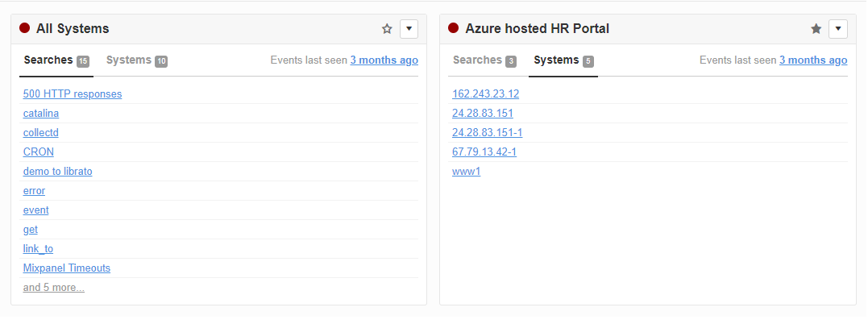Open the demo to librato search

57,172
